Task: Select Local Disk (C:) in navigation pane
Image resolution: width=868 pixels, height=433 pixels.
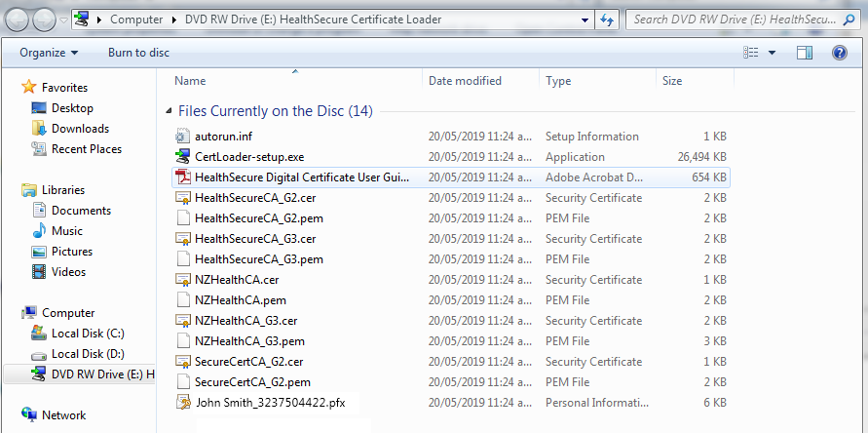Action: point(88,334)
